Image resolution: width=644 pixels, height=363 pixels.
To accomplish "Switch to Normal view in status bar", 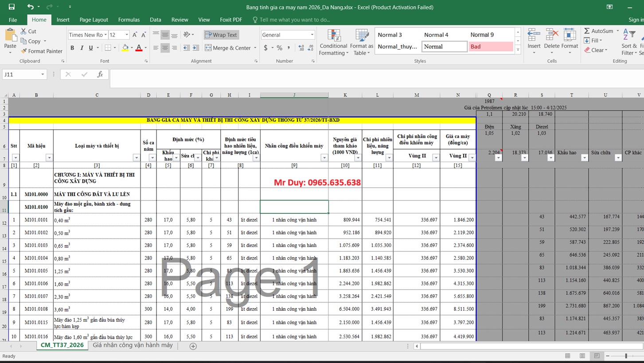I will click(x=568, y=356).
